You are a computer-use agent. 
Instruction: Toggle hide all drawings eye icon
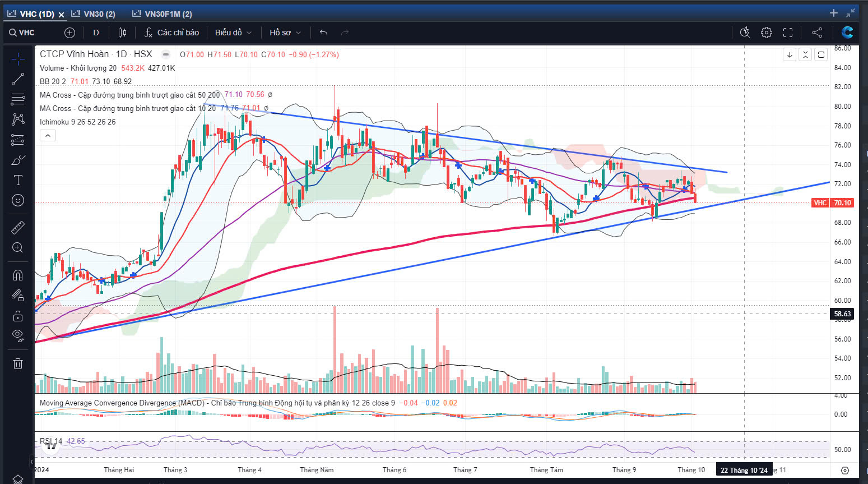(18, 336)
